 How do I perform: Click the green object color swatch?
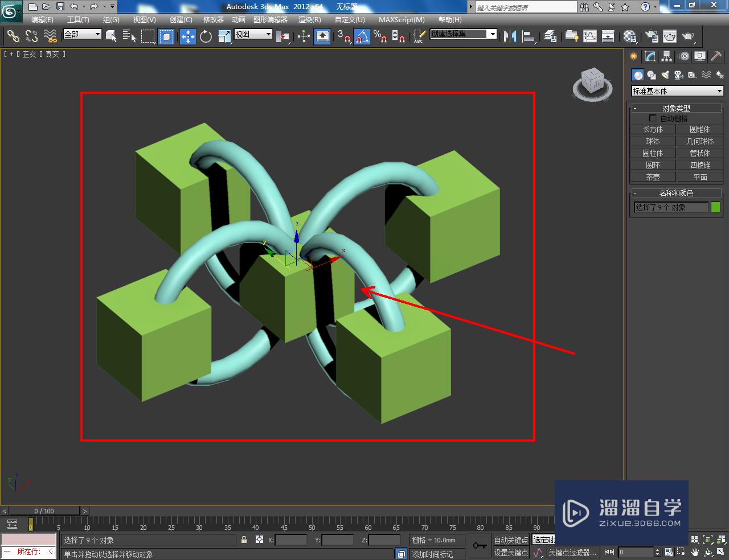[716, 207]
